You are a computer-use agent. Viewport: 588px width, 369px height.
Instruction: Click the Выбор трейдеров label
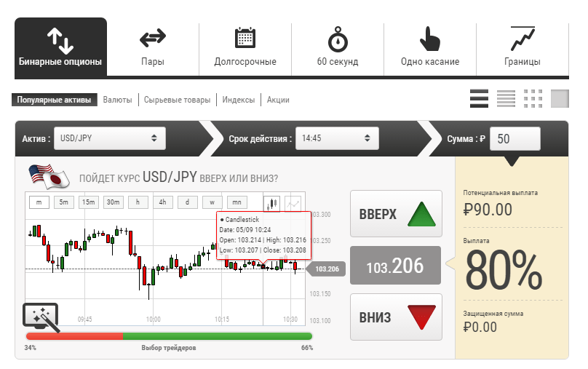[169, 348]
